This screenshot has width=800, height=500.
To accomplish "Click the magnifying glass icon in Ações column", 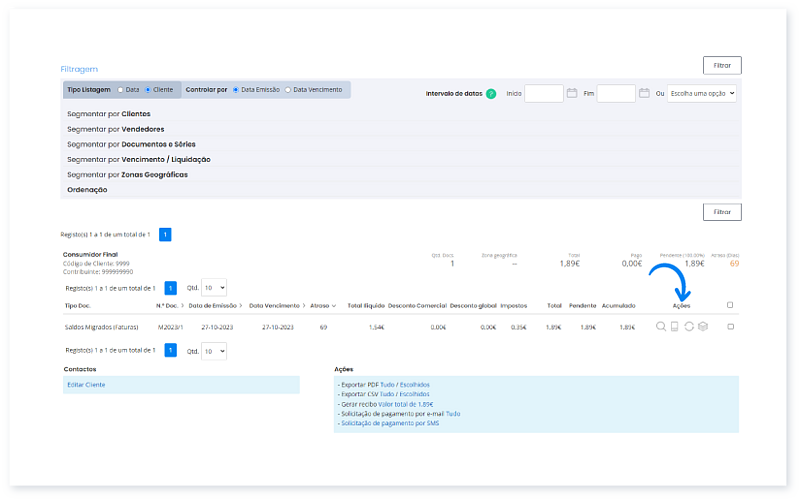I will coord(660,327).
